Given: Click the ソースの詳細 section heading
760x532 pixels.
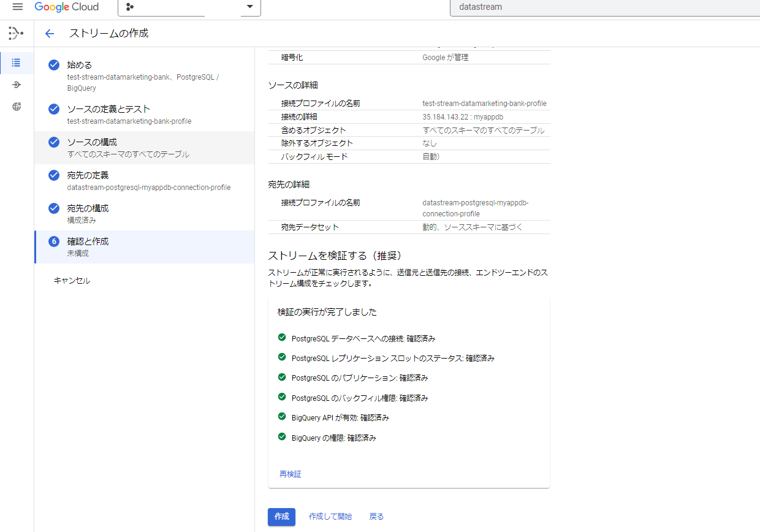Looking at the screenshot, I should coord(293,85).
